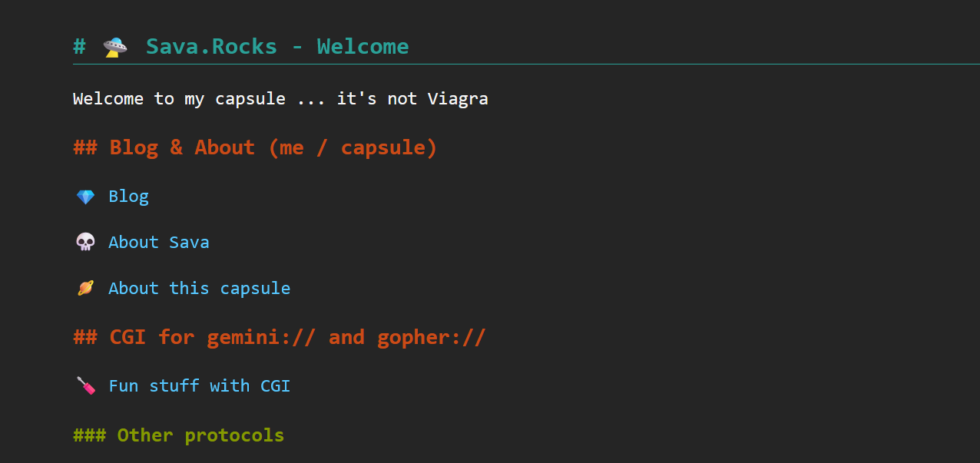Click the word Viagra in the welcome sentence
The width and height of the screenshot is (980, 463).
(x=457, y=99)
